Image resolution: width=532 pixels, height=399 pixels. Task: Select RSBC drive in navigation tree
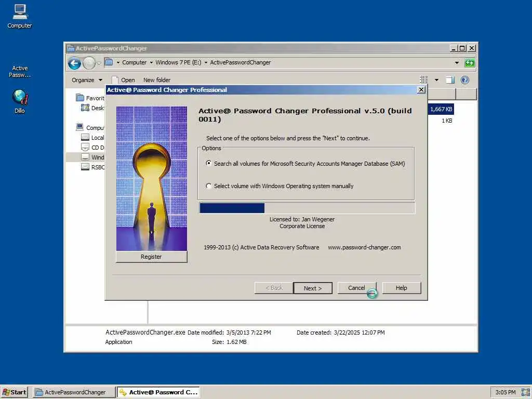(92, 167)
